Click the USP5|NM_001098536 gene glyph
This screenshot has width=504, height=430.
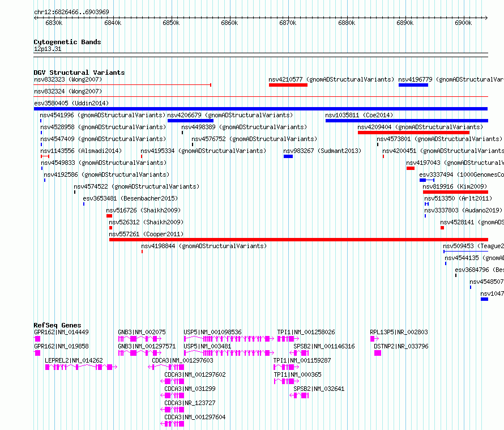[229, 339]
